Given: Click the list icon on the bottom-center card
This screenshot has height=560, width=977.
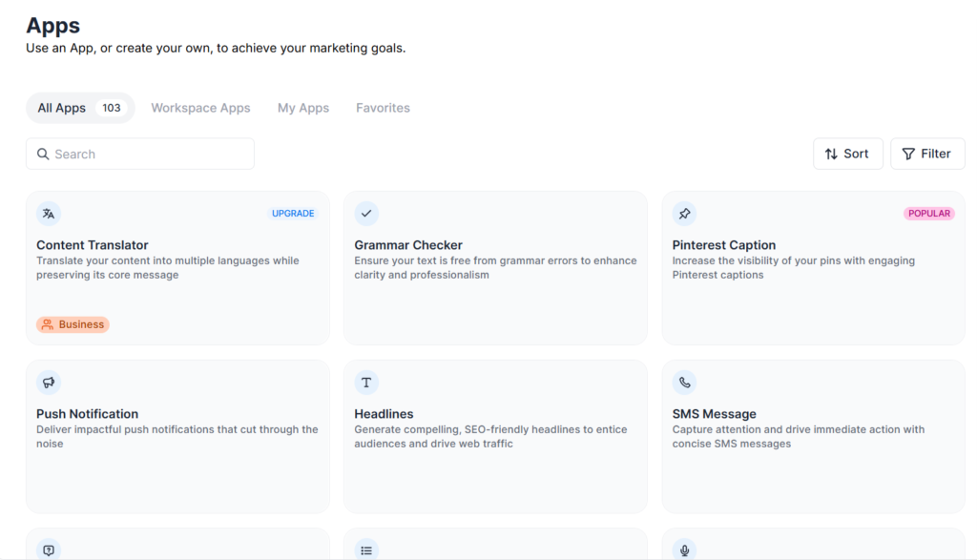Looking at the screenshot, I should [366, 550].
